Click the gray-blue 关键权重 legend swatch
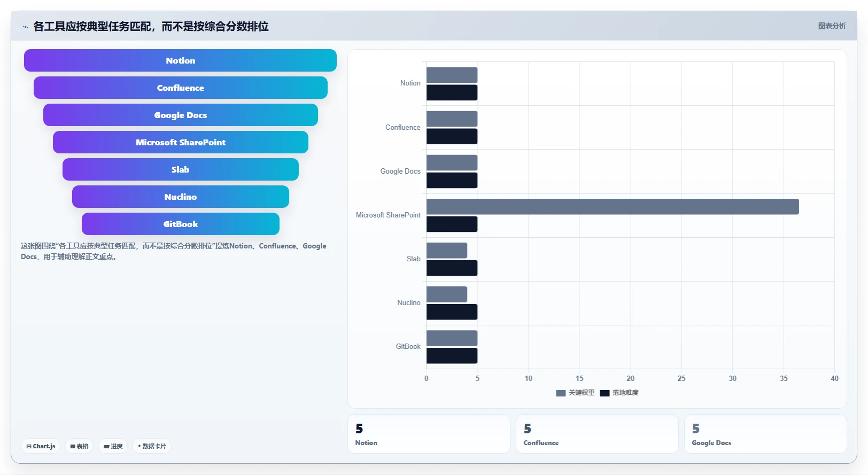This screenshot has width=868, height=475. (561, 393)
